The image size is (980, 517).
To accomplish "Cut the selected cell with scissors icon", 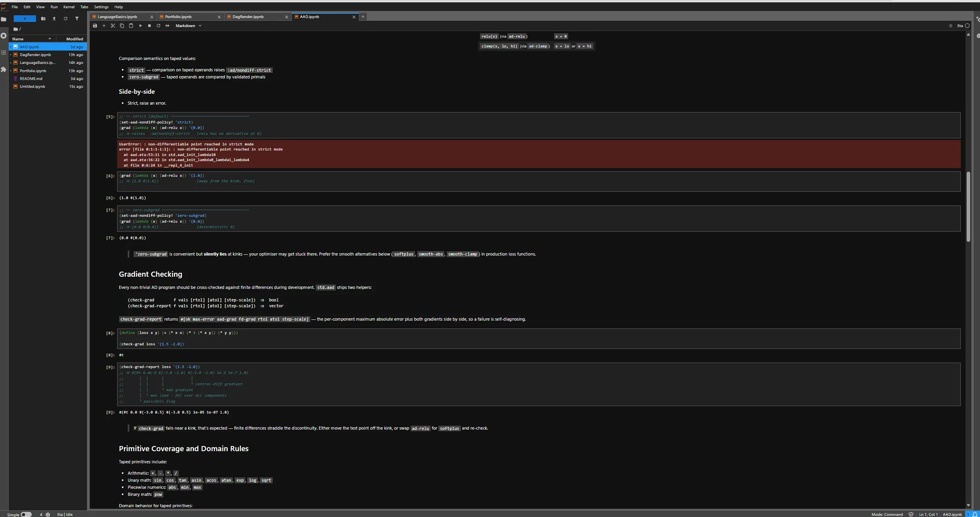I will 113,25.
